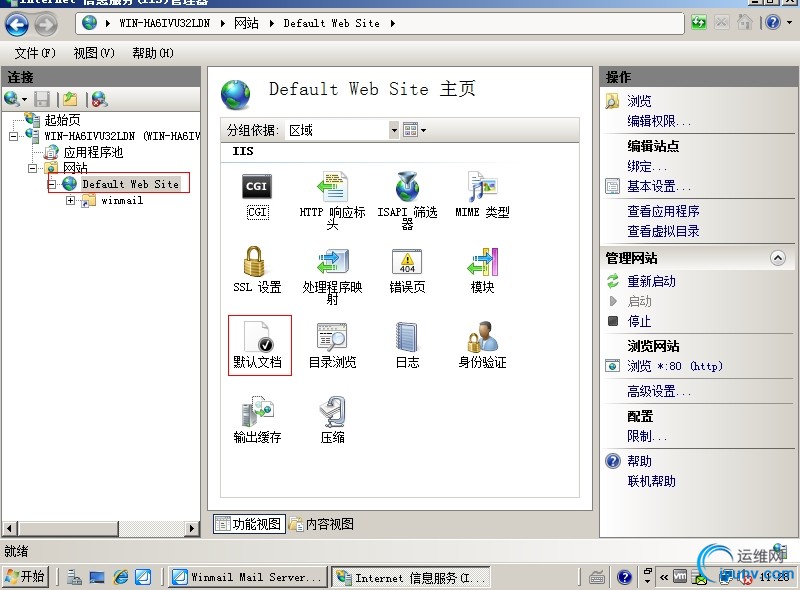Collapse the WIN-HA6IVU32LDN server node
Viewport: 800px width, 590px height.
click(x=14, y=136)
